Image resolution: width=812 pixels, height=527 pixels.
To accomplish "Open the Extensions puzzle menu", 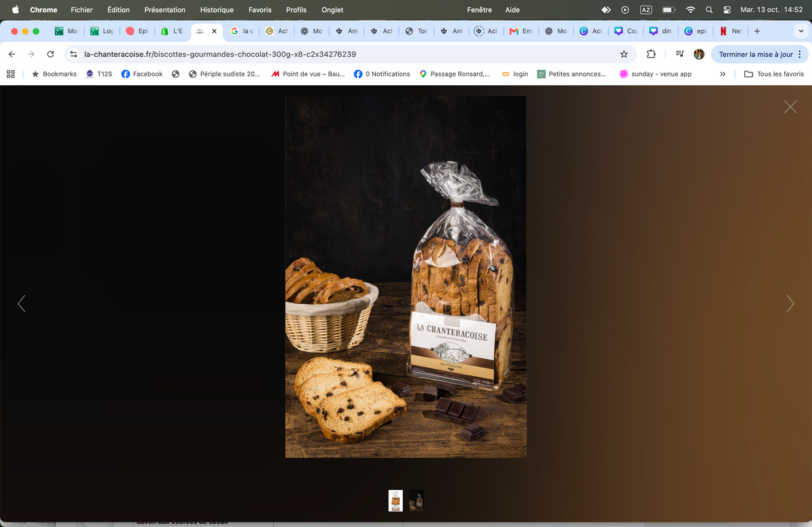I will [x=651, y=54].
